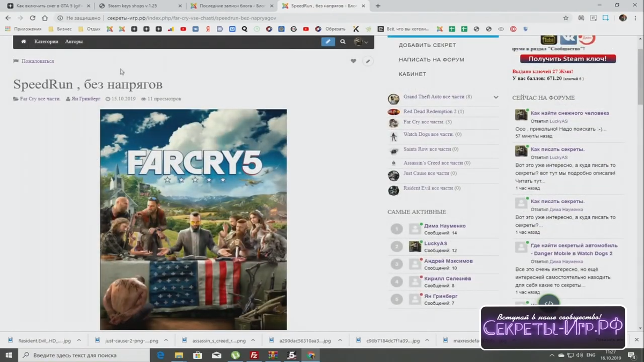The height and width of the screenshot is (362, 644).
Task: Click the flag icon beside Пожаловаться
Action: pyautogui.click(x=16, y=61)
